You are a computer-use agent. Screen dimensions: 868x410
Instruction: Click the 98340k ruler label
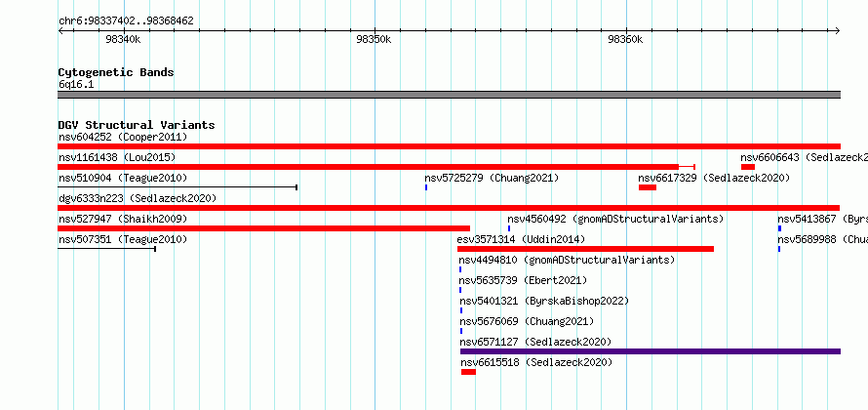(x=123, y=39)
